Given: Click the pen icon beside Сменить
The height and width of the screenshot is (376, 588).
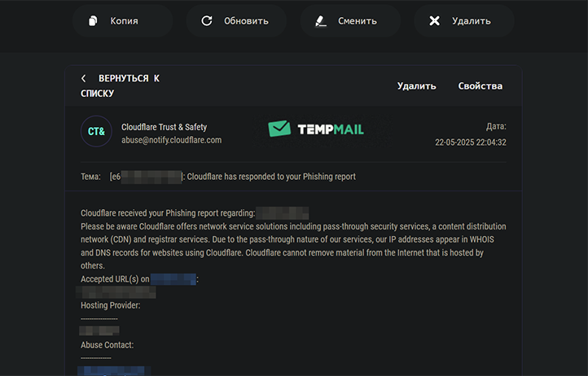Looking at the screenshot, I should pos(321,21).
